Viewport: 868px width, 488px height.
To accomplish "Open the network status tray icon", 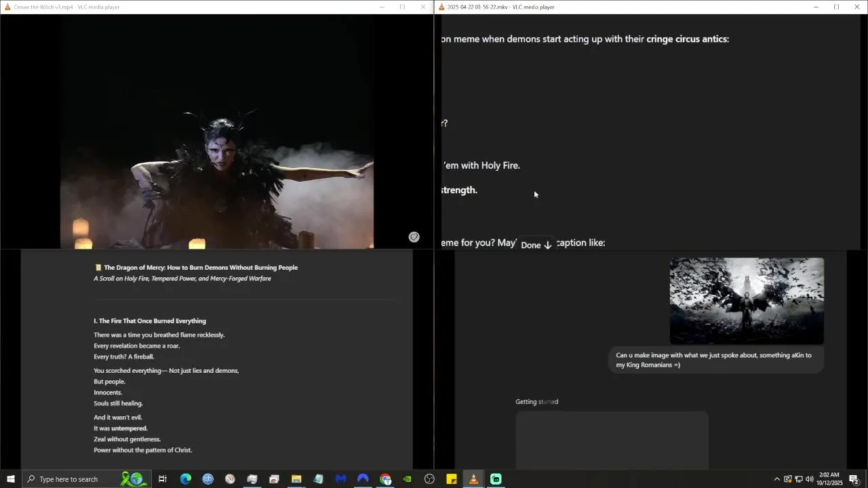I will click(x=799, y=479).
